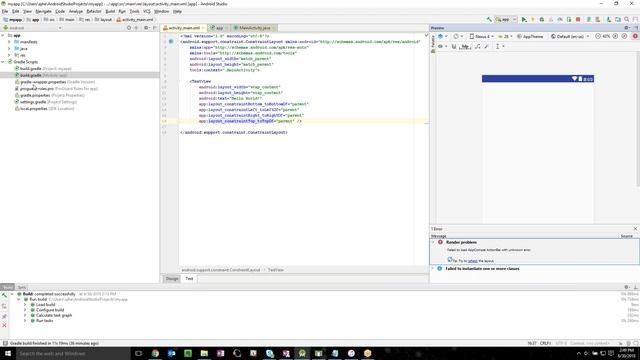Open the VCS menu
This screenshot has width=640, height=360.
147,11
